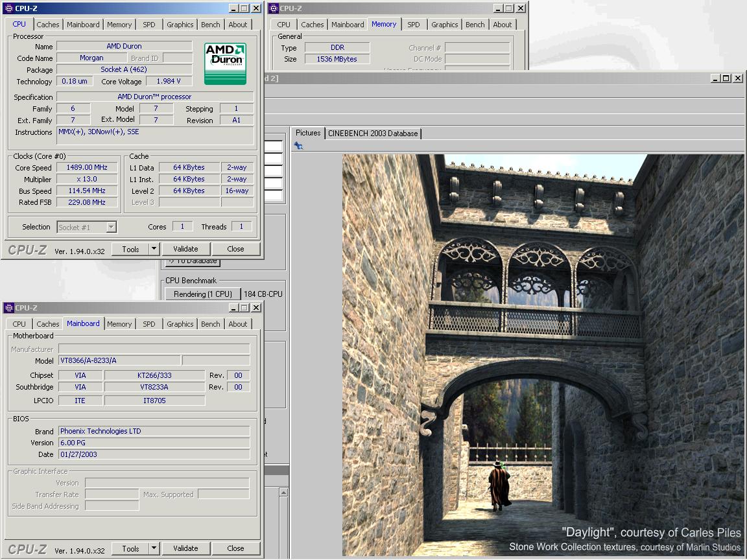747x560 pixels.
Task: Open Memory tab in top-left CPU-Z window
Action: tap(119, 25)
